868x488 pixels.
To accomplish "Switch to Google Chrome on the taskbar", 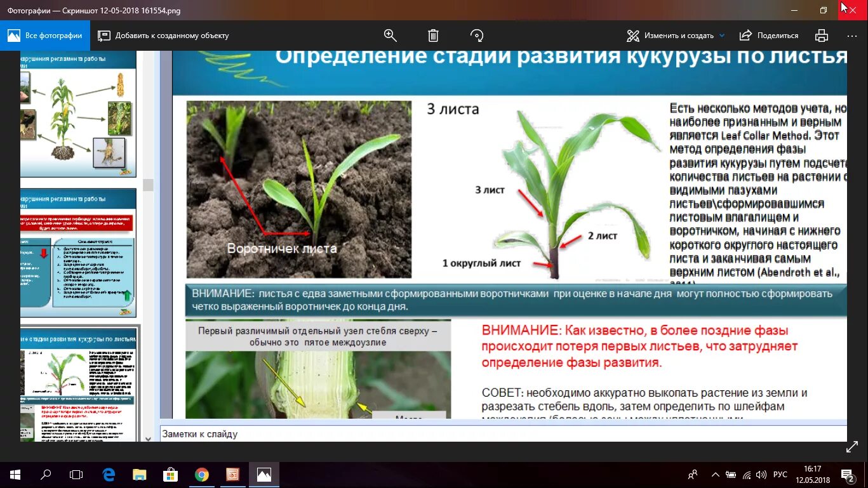I will point(201,474).
